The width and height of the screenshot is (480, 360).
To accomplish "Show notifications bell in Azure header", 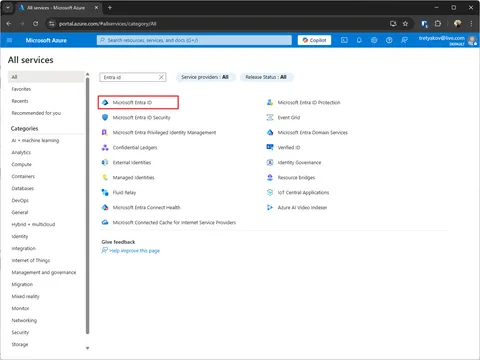I will coord(359,40).
